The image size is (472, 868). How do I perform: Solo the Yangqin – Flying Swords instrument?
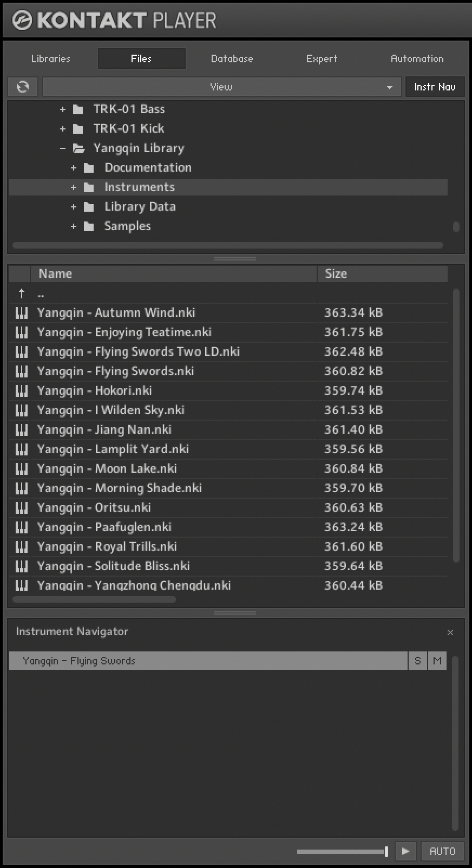click(417, 661)
